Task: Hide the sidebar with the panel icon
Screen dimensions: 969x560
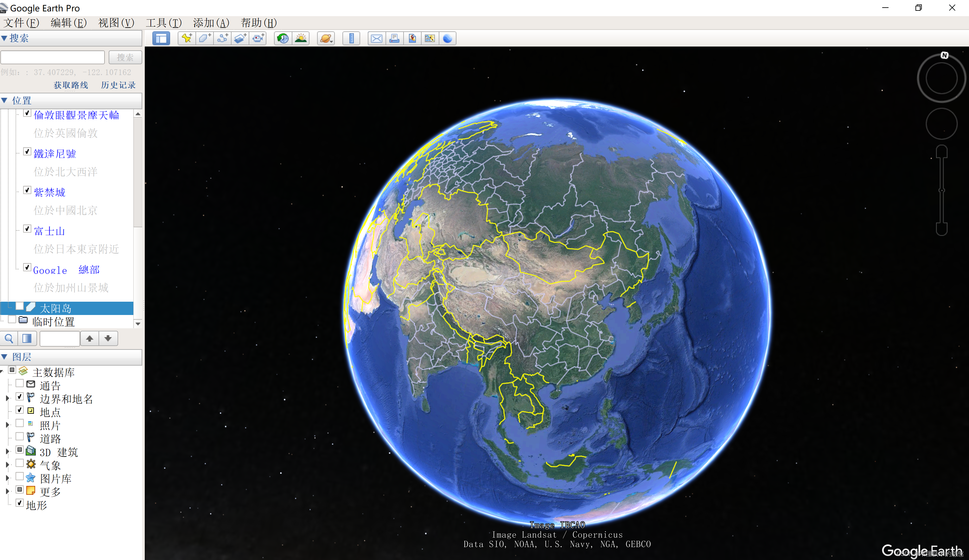Action: pos(161,38)
